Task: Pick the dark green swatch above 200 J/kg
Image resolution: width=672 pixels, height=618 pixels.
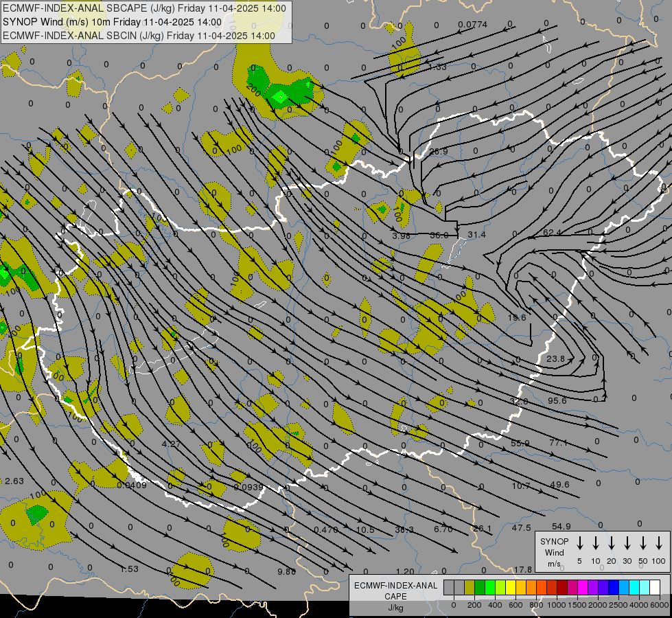Action: coord(480,587)
